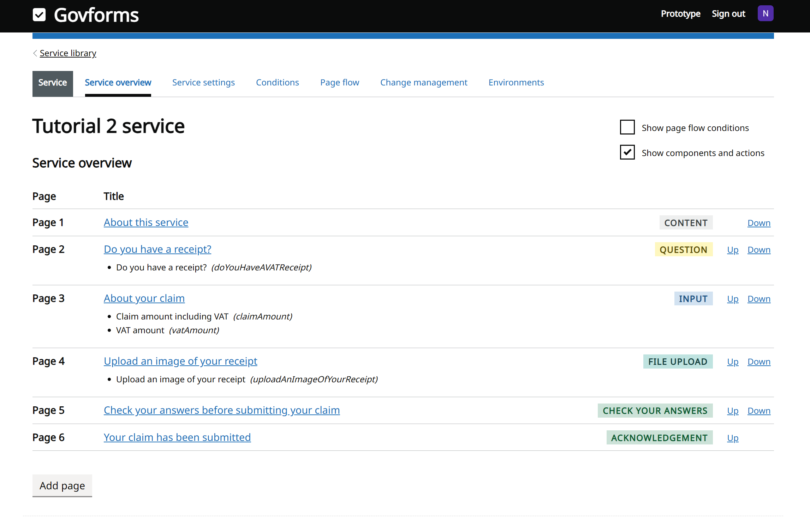Move Page 2 Down
The width and height of the screenshot is (810, 532).
(x=759, y=250)
